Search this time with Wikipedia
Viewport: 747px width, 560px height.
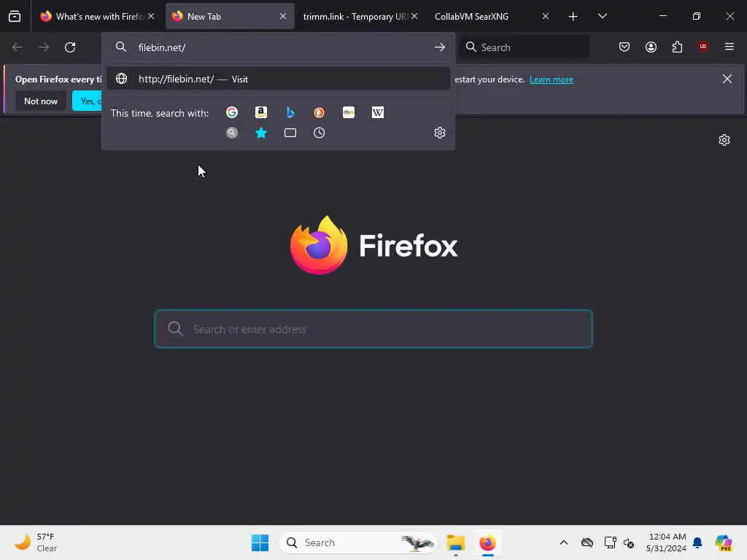tap(378, 112)
